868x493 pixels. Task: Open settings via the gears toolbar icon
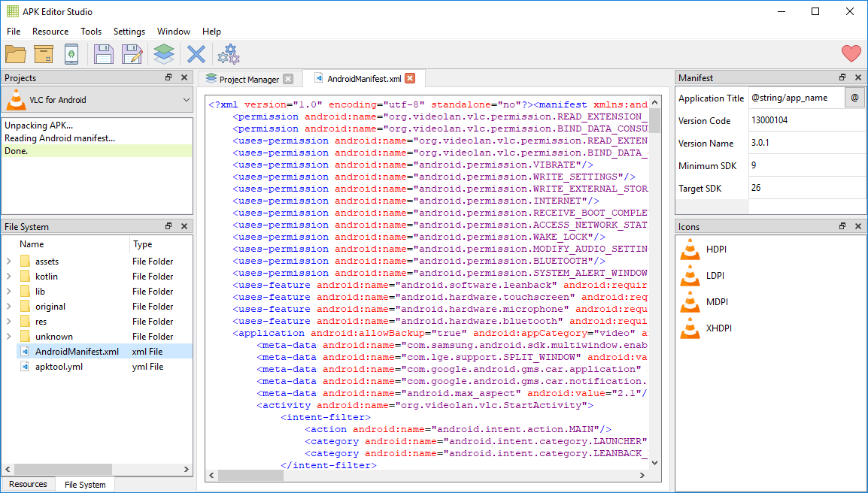228,53
